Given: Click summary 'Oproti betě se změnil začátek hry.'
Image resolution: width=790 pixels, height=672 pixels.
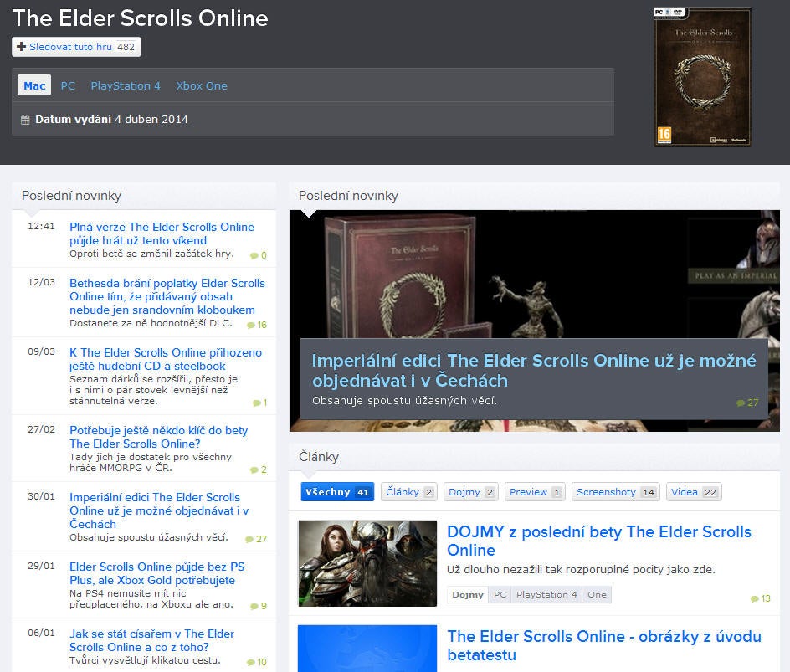Looking at the screenshot, I should tap(151, 254).
